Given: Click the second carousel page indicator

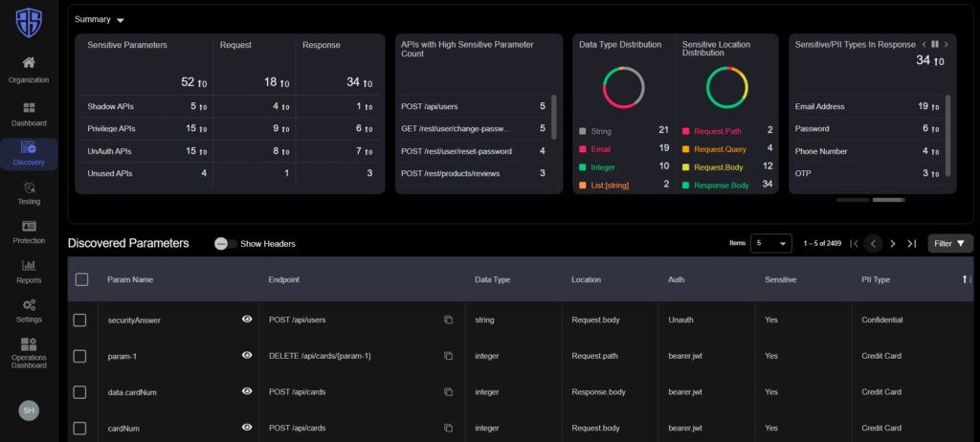Looking at the screenshot, I should pyautogui.click(x=888, y=200).
